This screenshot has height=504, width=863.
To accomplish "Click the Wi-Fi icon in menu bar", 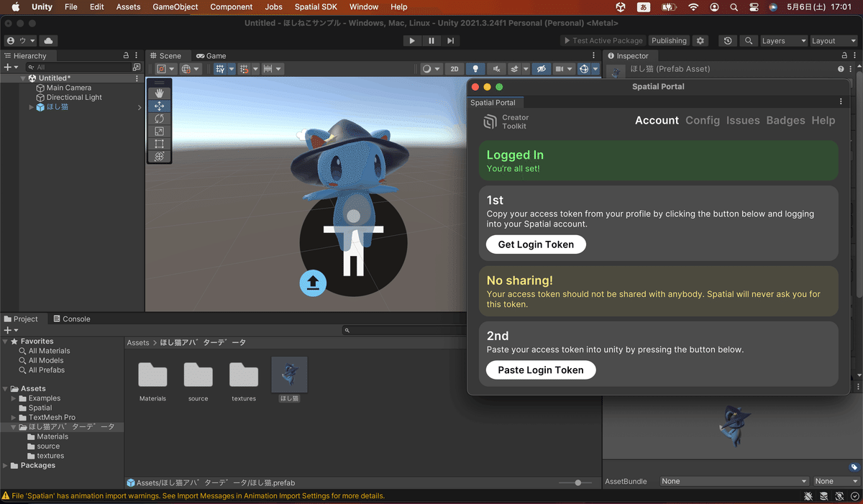I will [693, 6].
